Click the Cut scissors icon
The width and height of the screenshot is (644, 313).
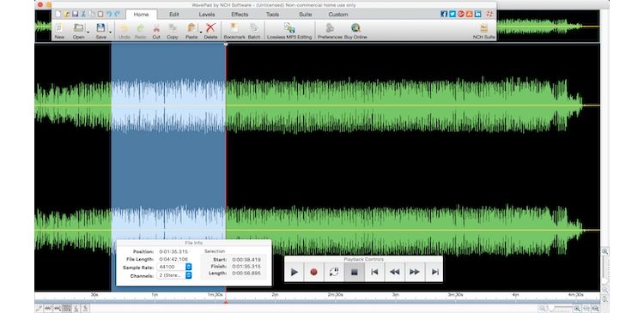pos(156,31)
